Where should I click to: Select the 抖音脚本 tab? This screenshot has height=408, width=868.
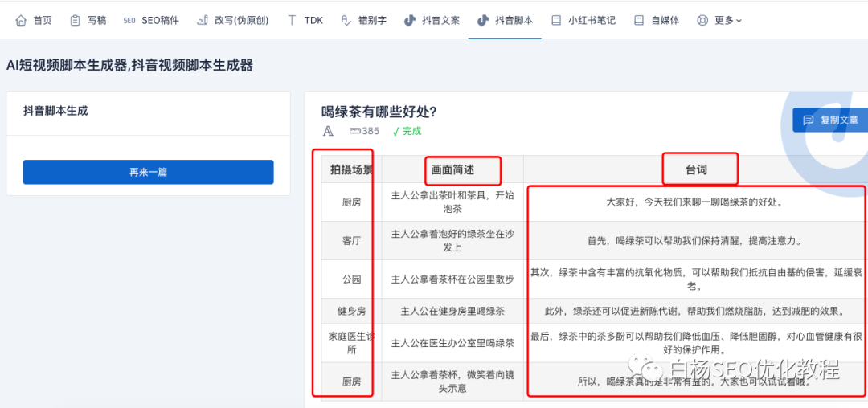pyautogui.click(x=505, y=21)
